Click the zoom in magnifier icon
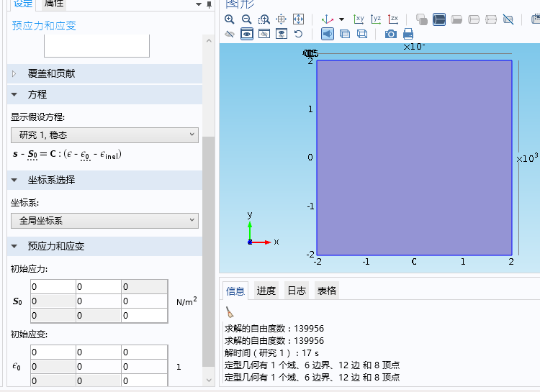540x392 pixels. tap(230, 19)
